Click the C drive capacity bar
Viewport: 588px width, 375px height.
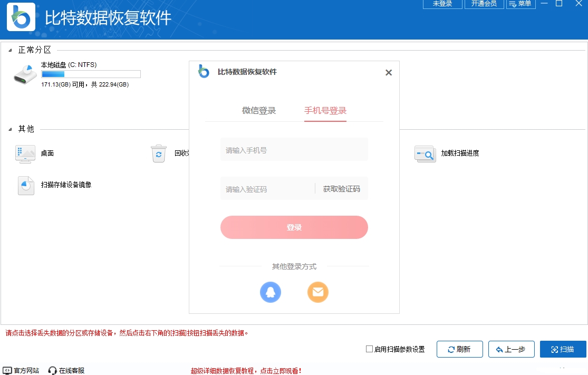[x=90, y=74]
